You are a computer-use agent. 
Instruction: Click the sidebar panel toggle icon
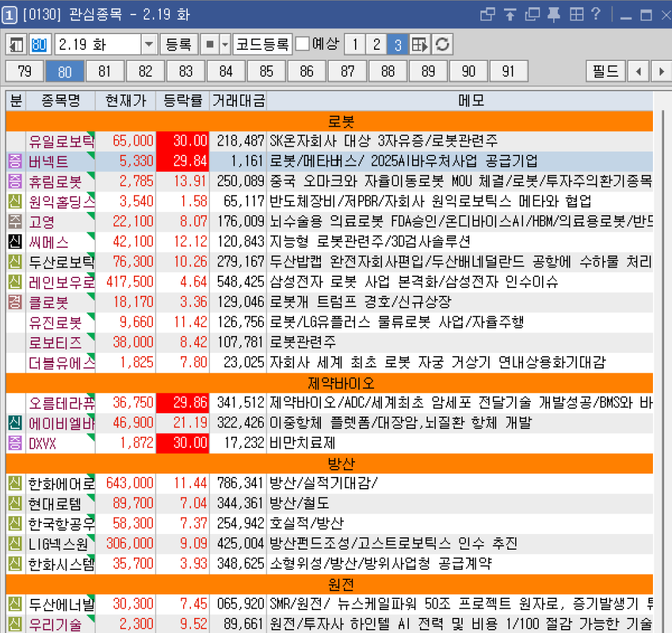[16, 44]
